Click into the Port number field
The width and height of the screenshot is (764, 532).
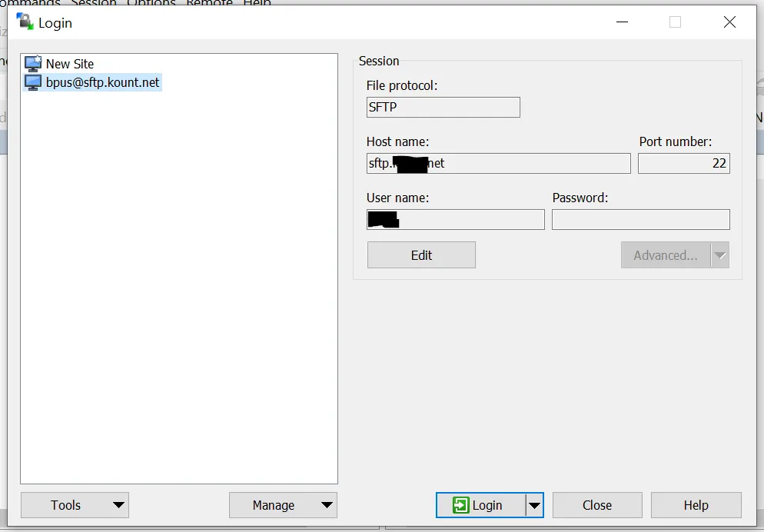[683, 163]
